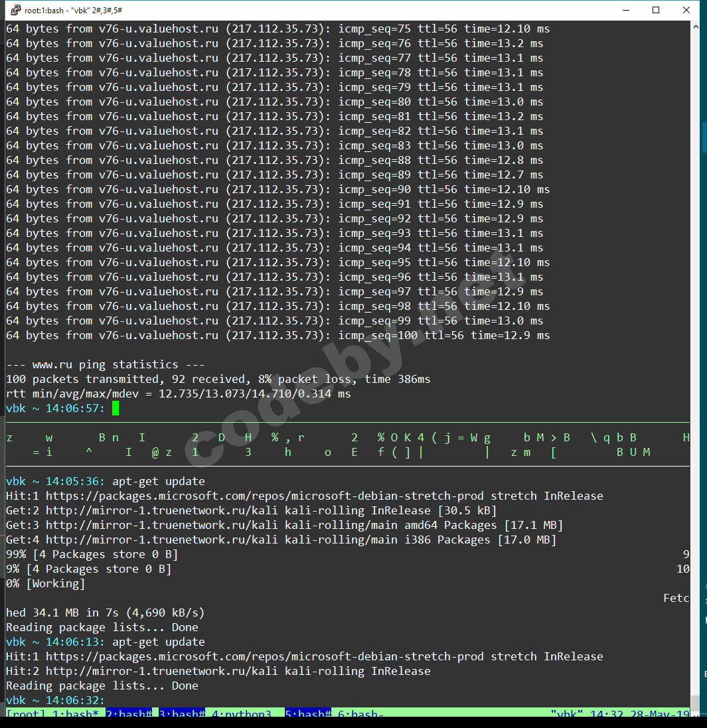Click the '100 packets transmitted, 92 received' line
Screen dimensions: 707x728
click(218, 380)
